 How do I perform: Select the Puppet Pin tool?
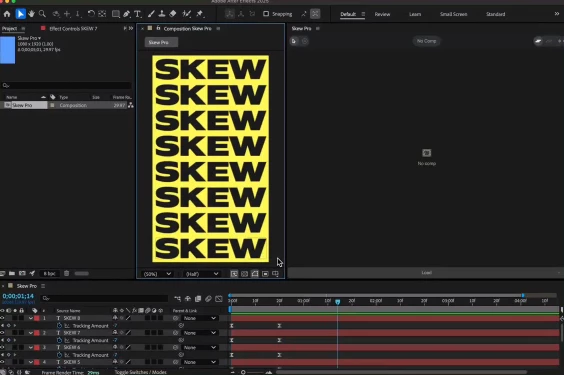click(200, 14)
